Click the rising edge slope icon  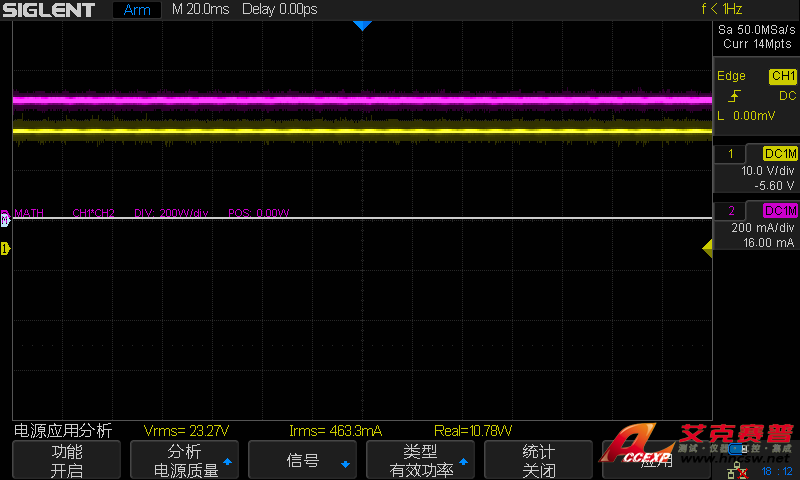coord(734,96)
